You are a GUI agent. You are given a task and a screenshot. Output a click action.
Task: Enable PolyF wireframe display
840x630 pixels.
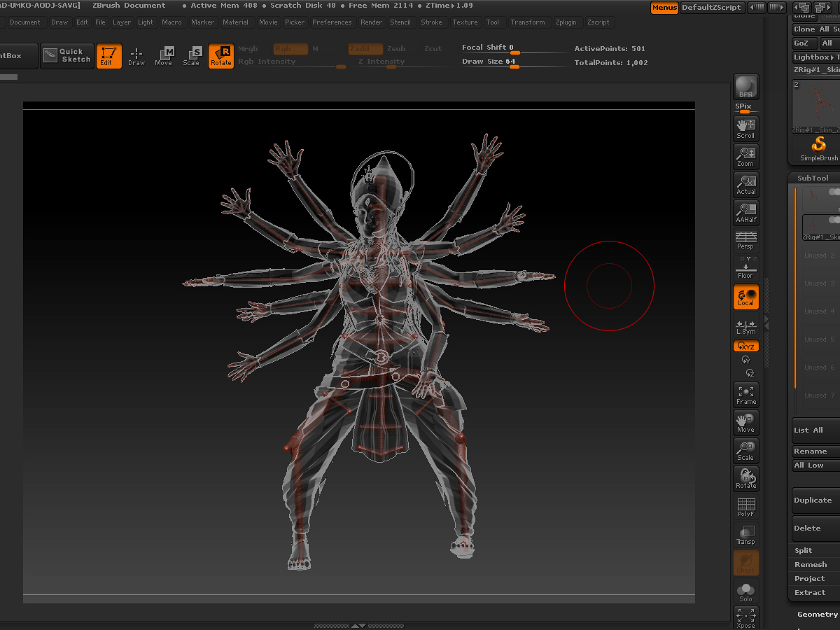pos(745,507)
